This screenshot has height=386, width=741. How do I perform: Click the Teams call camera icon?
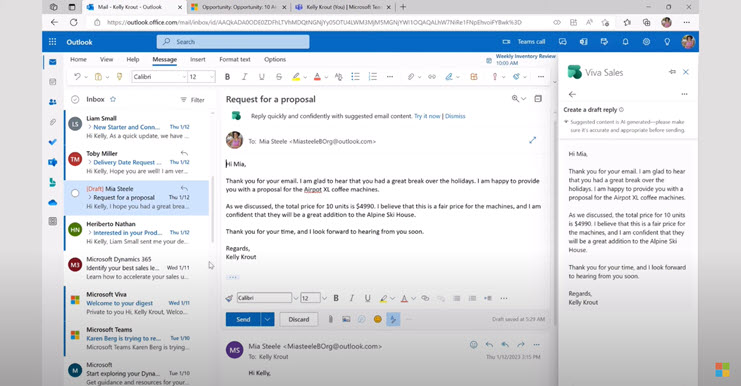(506, 42)
